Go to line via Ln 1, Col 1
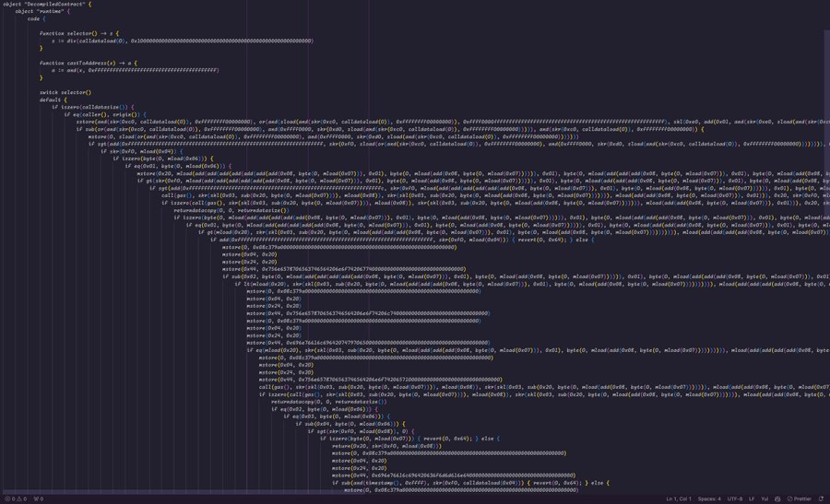This screenshot has height=504, width=830. (679, 498)
